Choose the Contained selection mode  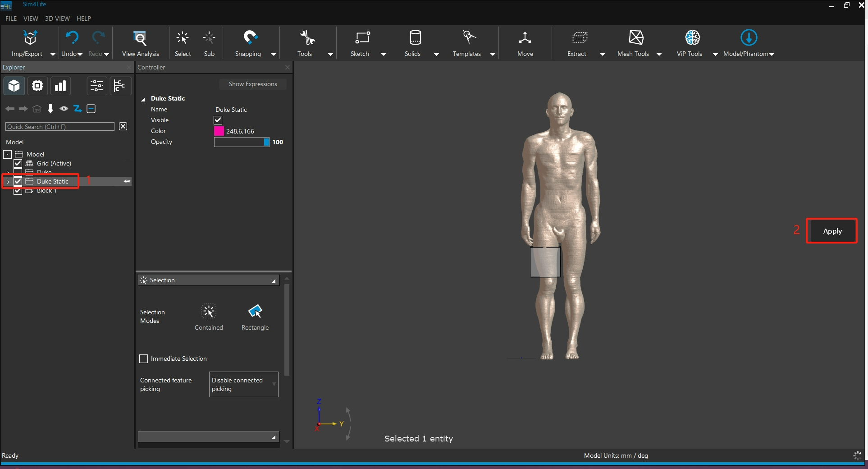point(209,312)
